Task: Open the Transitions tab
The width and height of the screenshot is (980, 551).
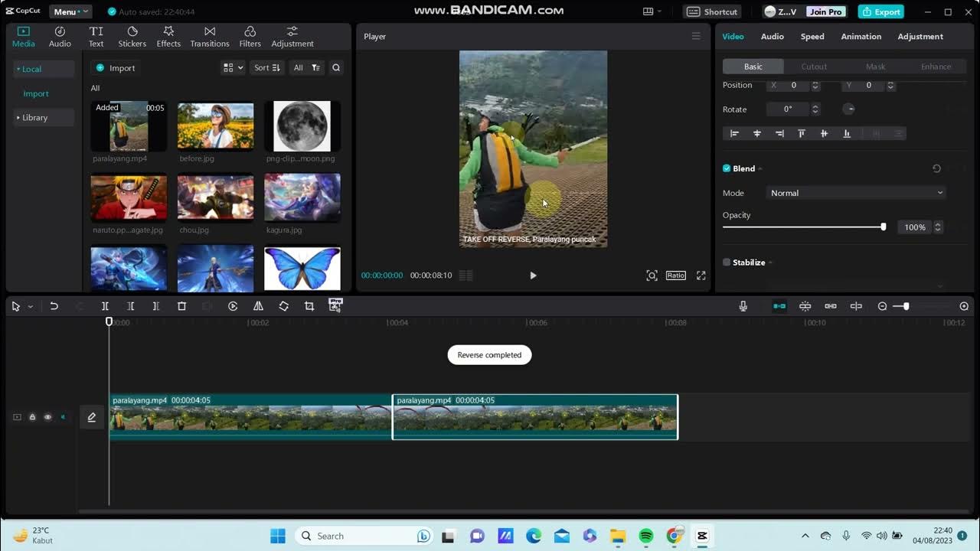Action: [210, 37]
